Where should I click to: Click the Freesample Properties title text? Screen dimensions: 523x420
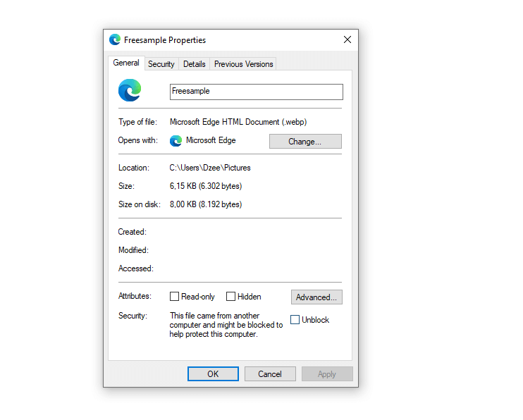[165, 40]
